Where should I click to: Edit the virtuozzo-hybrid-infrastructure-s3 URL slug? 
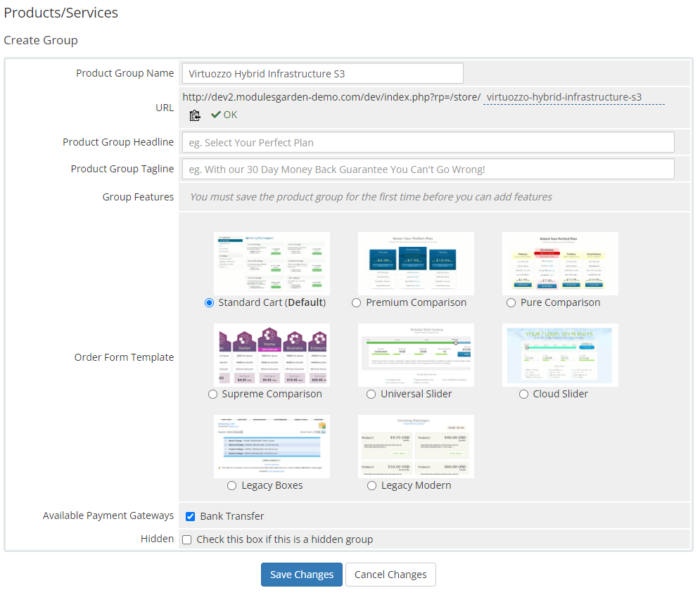pos(574,97)
